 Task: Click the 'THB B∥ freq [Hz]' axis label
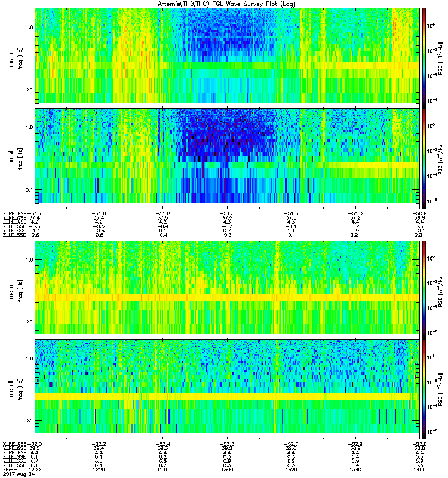(16, 158)
